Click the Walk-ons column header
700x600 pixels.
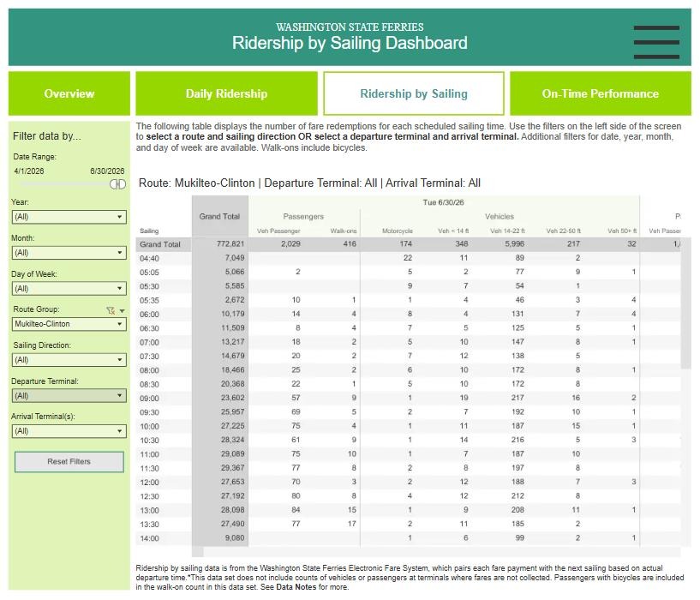pos(344,231)
